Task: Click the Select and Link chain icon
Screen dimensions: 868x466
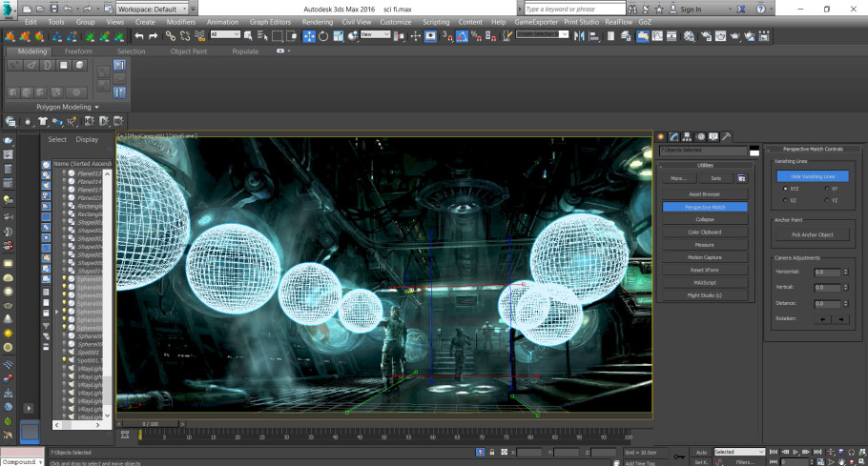Action: pos(171,36)
